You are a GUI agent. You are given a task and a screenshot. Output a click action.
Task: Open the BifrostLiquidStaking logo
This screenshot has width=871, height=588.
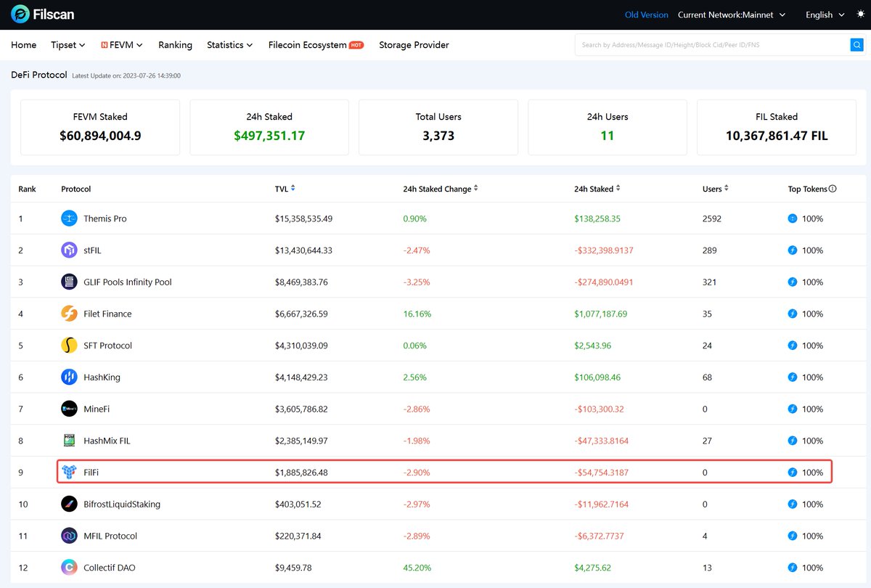coord(70,504)
